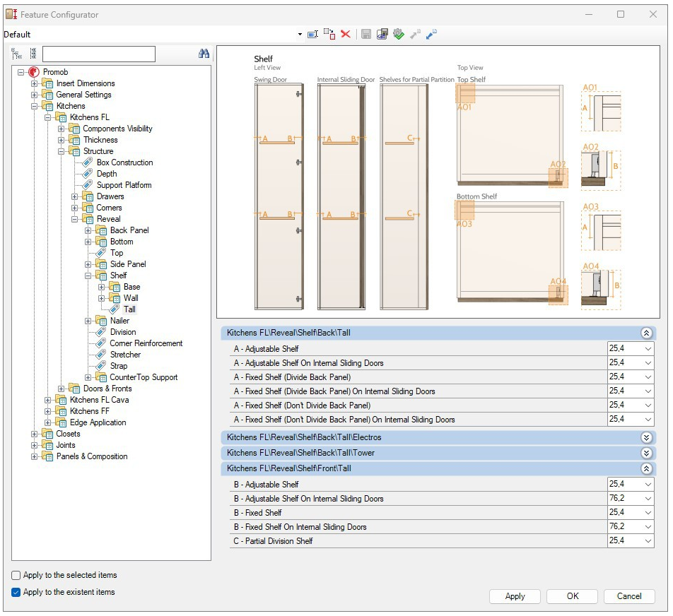Click the Cancel button

point(628,596)
